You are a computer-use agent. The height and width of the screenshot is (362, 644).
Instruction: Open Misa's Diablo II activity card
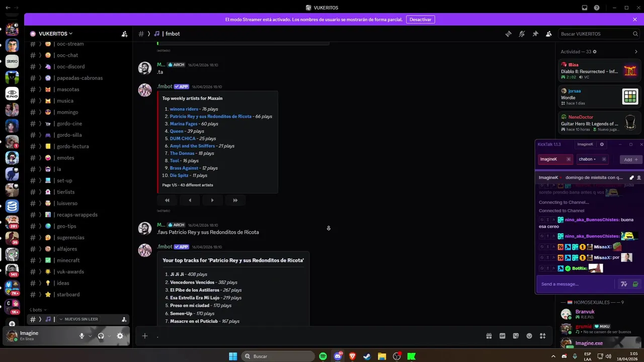600,71
